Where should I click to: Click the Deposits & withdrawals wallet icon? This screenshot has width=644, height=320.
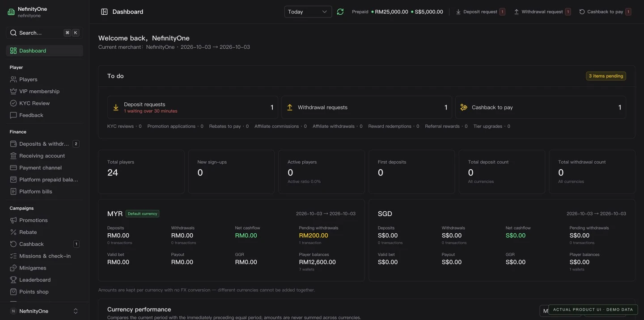[13, 144]
